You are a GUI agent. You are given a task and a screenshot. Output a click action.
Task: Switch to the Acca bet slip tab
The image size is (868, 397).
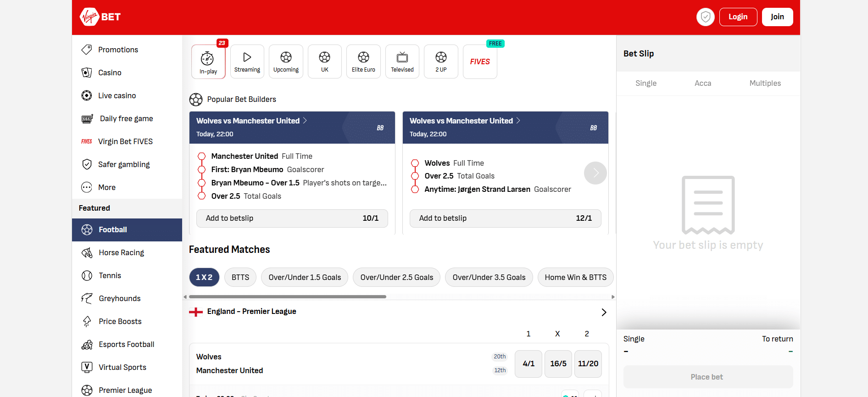point(703,84)
